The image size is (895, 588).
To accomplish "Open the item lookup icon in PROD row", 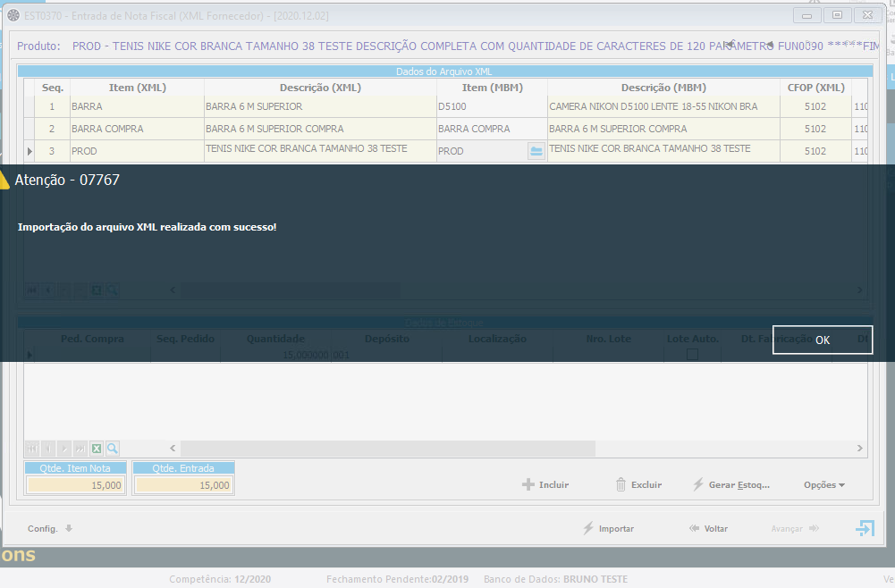I will point(536,151).
